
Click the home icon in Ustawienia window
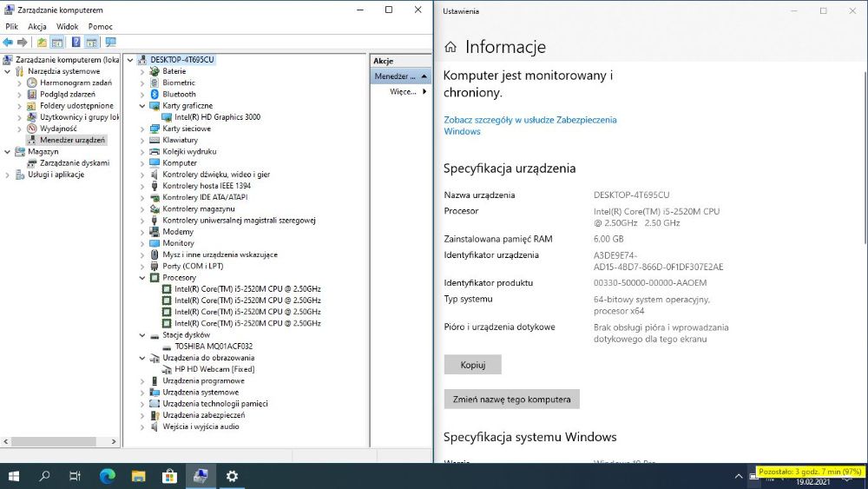click(450, 47)
